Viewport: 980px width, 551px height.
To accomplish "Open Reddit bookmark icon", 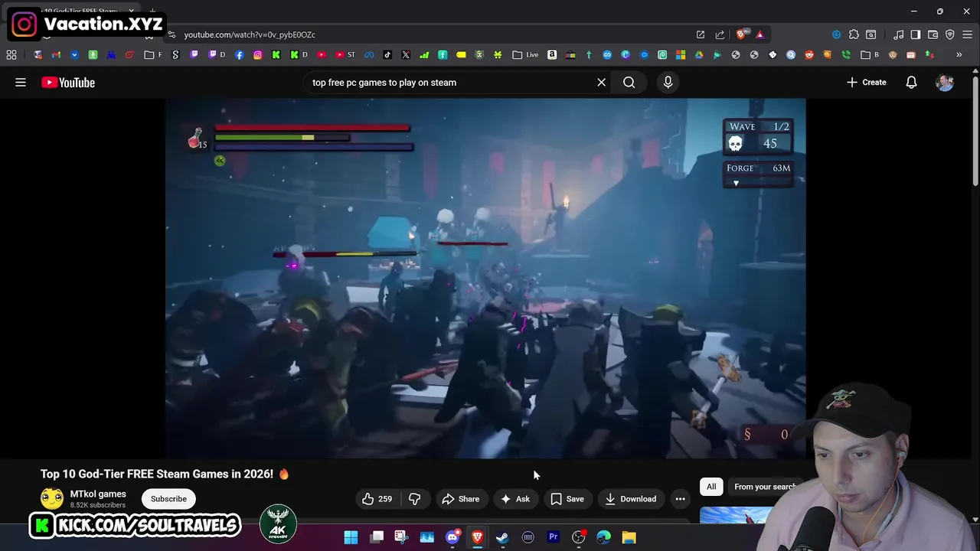I will click(x=809, y=55).
